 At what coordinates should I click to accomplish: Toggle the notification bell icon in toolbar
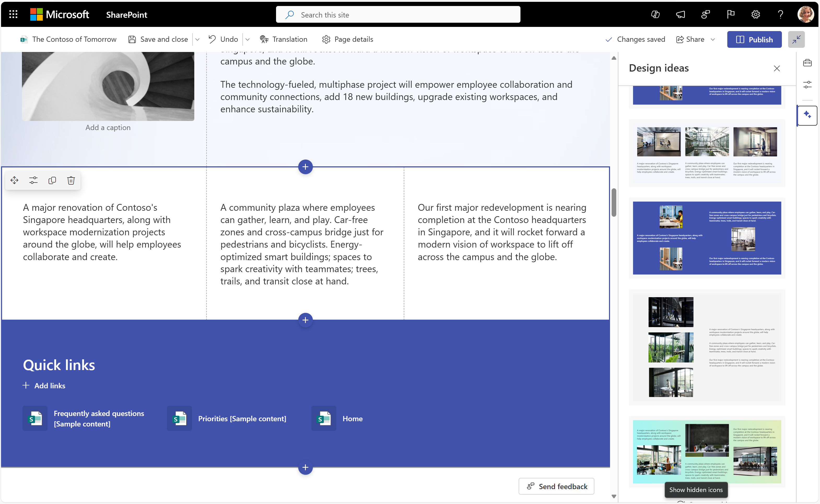[681, 14]
